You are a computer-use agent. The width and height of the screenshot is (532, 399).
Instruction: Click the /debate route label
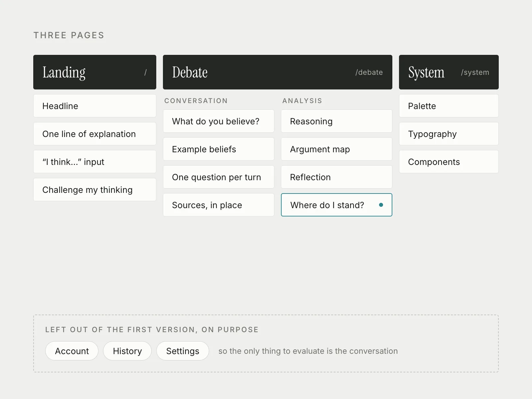pos(369,72)
